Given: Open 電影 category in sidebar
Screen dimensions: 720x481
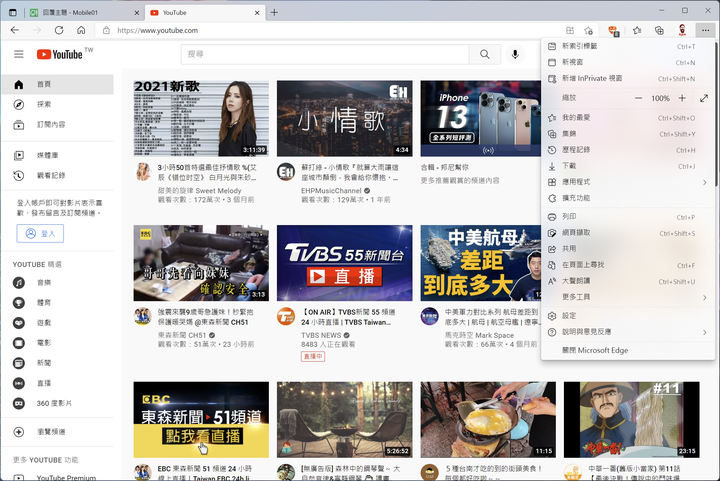Looking at the screenshot, I should tap(57, 343).
